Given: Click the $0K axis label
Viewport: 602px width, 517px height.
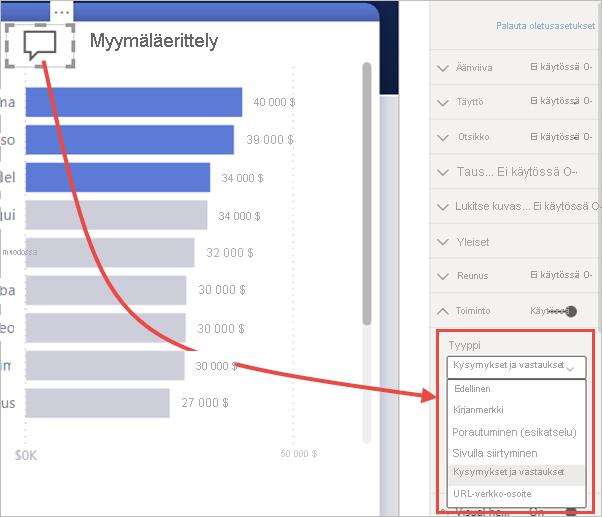Looking at the screenshot, I should (26, 456).
